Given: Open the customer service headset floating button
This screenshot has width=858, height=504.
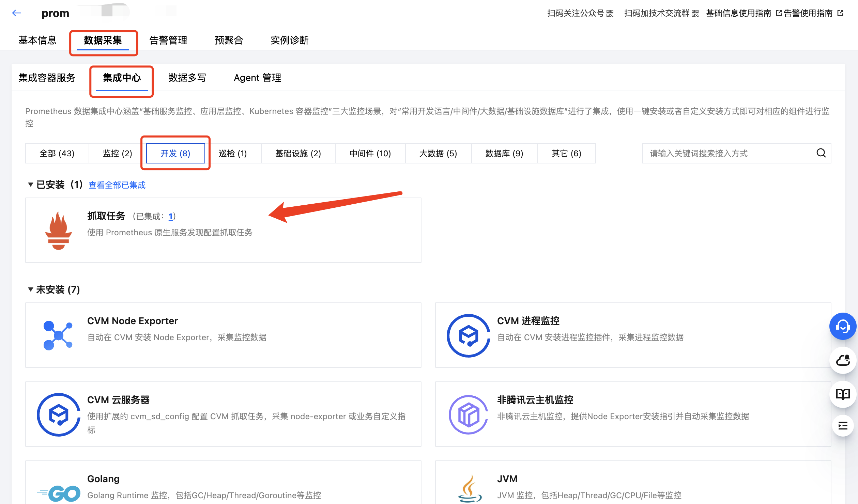Looking at the screenshot, I should (843, 326).
